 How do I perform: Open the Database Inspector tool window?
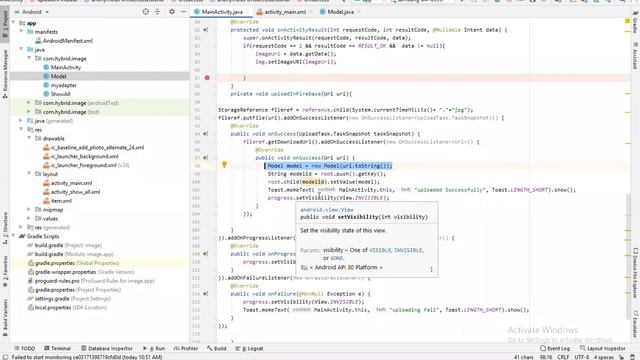[107, 349]
